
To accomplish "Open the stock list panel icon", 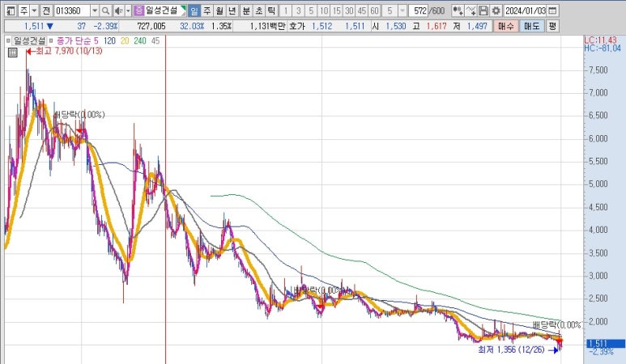I will pos(11,11).
